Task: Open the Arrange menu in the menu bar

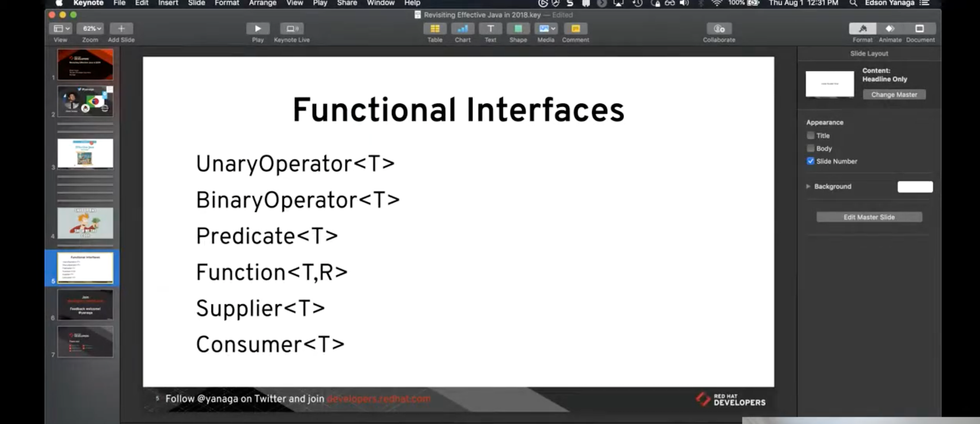Action: tap(263, 3)
